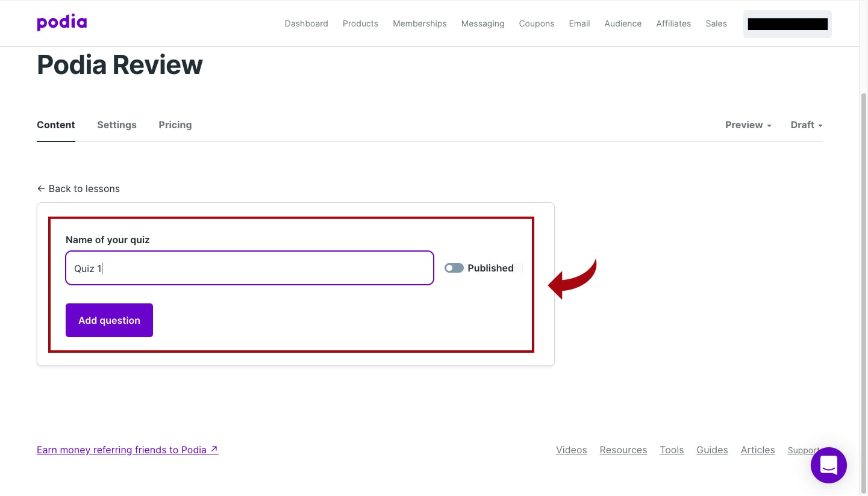Focus the quiz name input field

[249, 268]
